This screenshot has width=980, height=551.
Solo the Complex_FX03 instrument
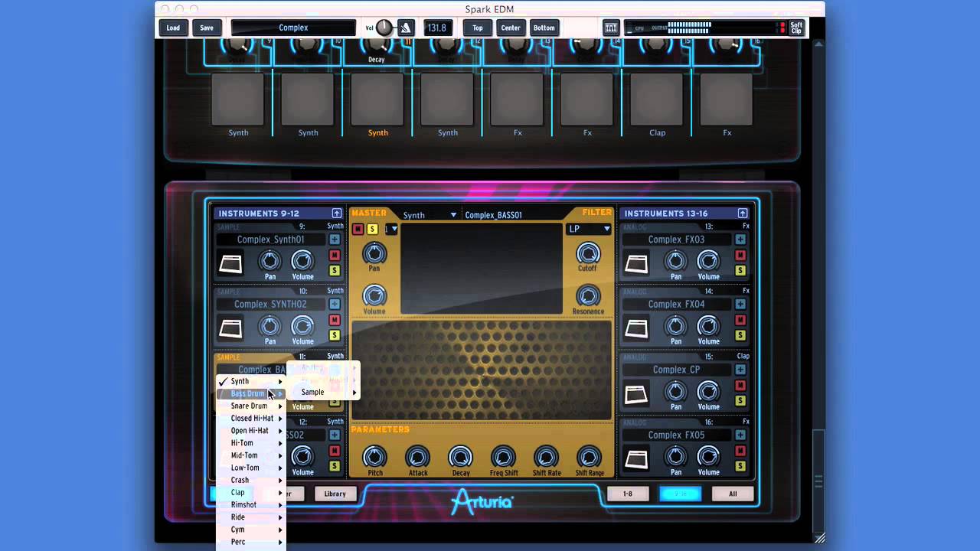coord(740,270)
